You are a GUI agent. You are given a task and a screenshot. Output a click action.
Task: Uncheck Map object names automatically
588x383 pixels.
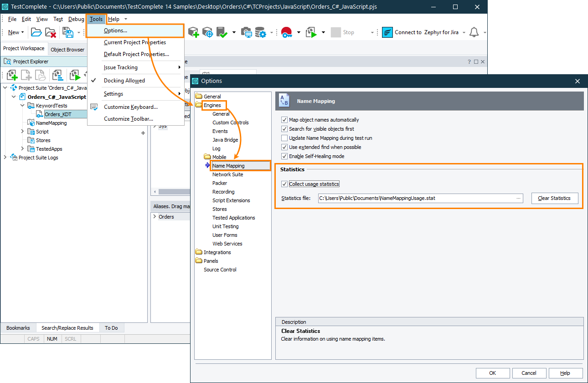click(284, 120)
